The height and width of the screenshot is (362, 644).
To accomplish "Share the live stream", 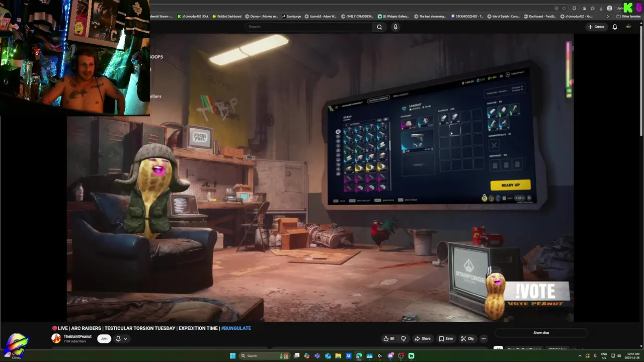I will click(423, 338).
